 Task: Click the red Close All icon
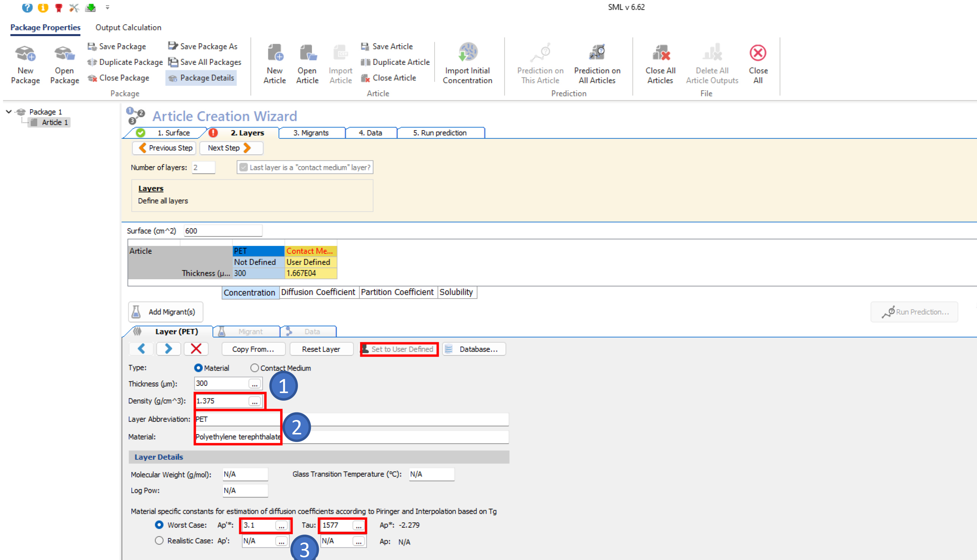(758, 53)
